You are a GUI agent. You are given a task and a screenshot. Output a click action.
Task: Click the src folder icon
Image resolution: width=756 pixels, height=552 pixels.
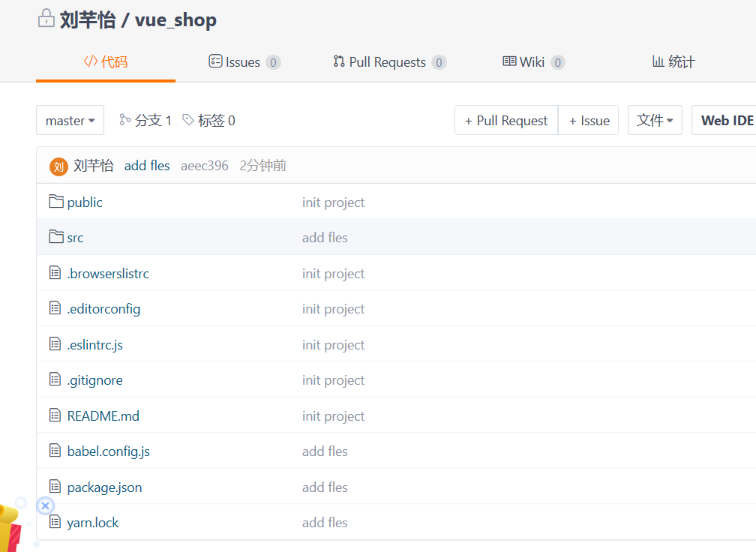click(56, 236)
